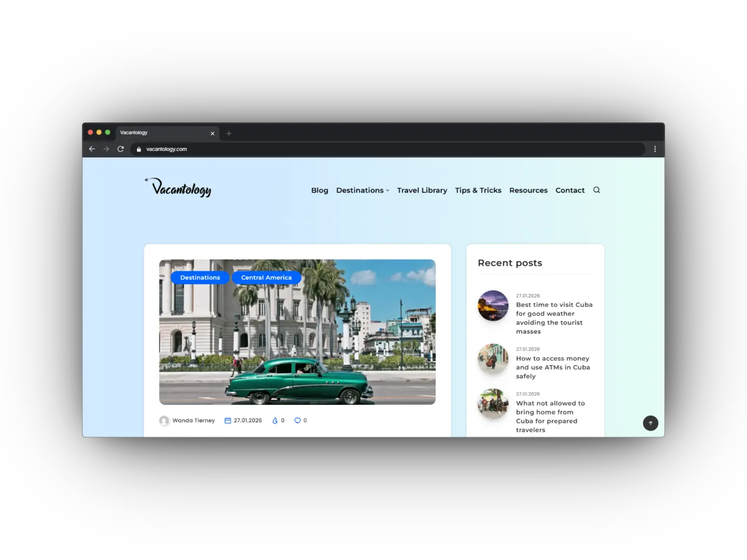Click the Destinations category badge on the post
Screen dimensions: 747x560
click(x=200, y=277)
